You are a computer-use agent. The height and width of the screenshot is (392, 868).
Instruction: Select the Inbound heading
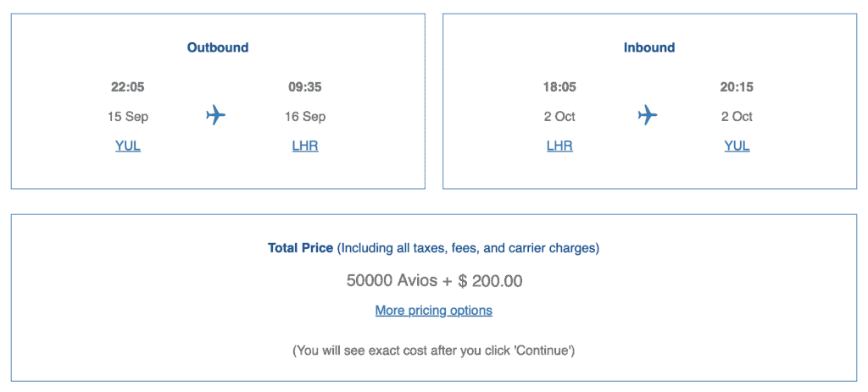[649, 47]
